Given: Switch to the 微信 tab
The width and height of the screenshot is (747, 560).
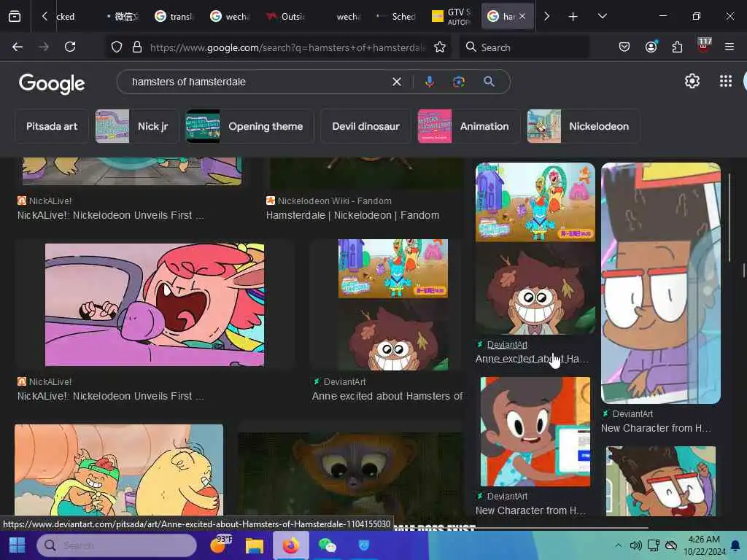Looking at the screenshot, I should (x=123, y=17).
